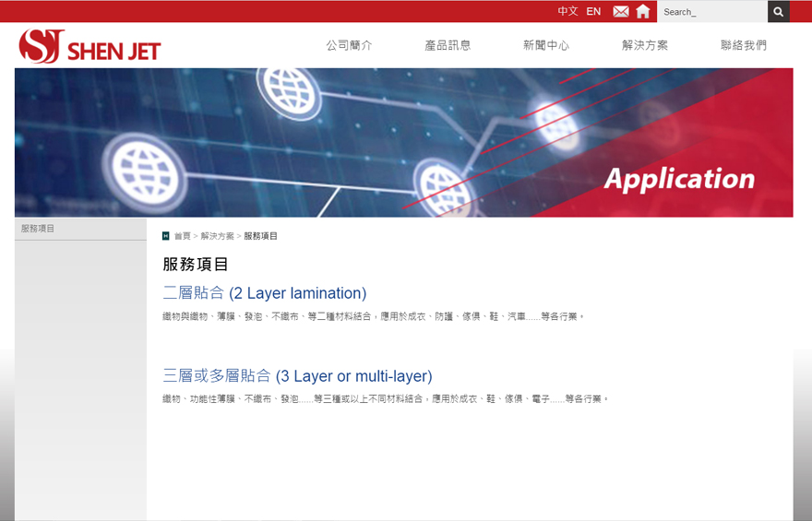The height and width of the screenshot is (521, 812).
Task: Open the 產品訊息 menu
Action: click(448, 45)
